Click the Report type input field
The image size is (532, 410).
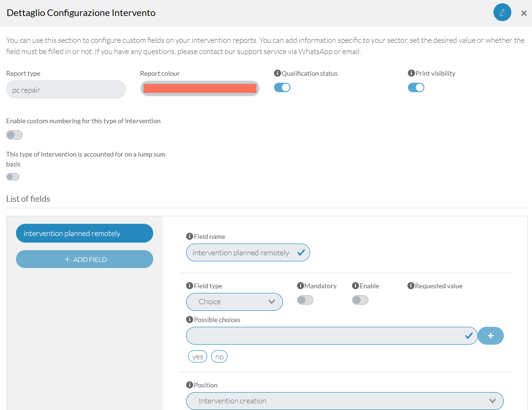(x=66, y=90)
